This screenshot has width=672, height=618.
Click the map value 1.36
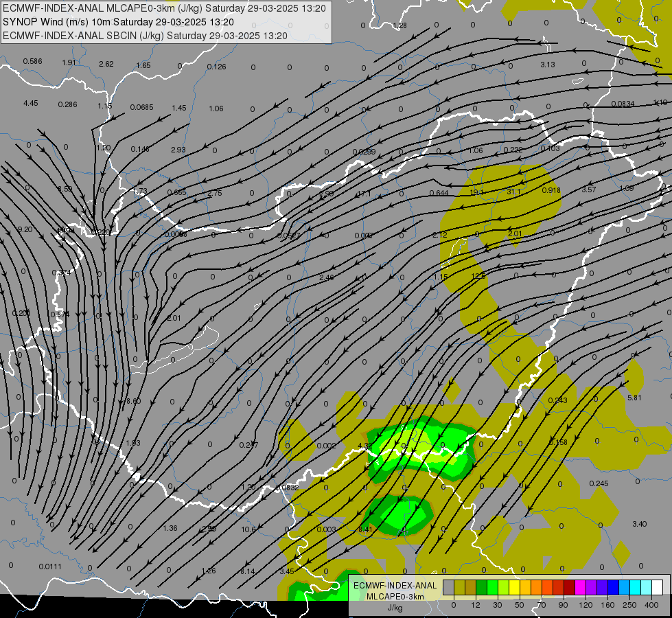tap(170, 528)
